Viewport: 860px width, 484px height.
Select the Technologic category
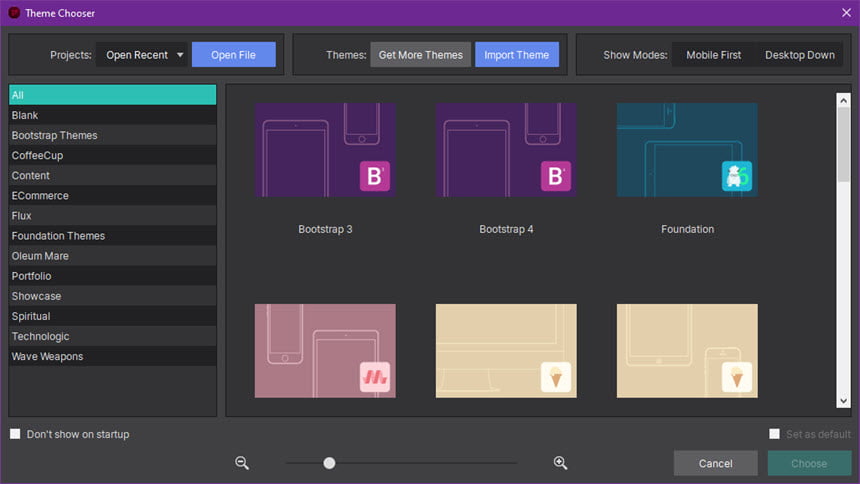pos(112,336)
